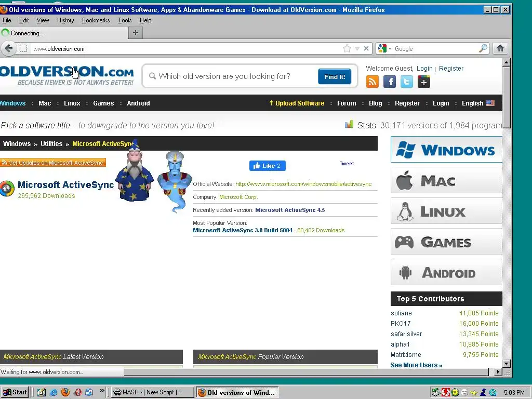Image resolution: width=532 pixels, height=399 pixels.
Task: Open the Twitter icon in the header
Action: click(x=406, y=82)
